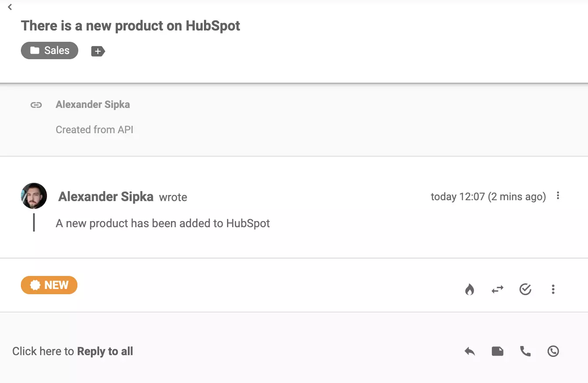The height and width of the screenshot is (383, 588).
Task: Expand the Created from API entry
Action: [95, 129]
